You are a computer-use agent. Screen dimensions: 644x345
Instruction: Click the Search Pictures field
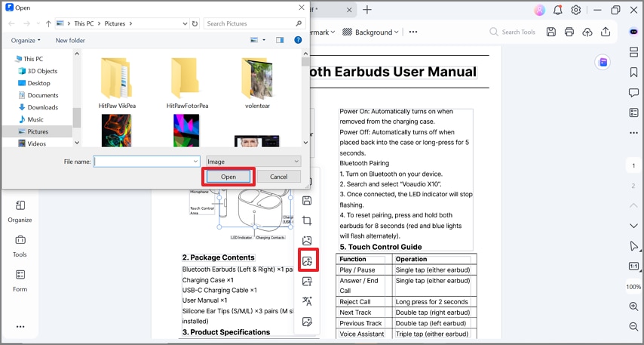tap(255, 23)
